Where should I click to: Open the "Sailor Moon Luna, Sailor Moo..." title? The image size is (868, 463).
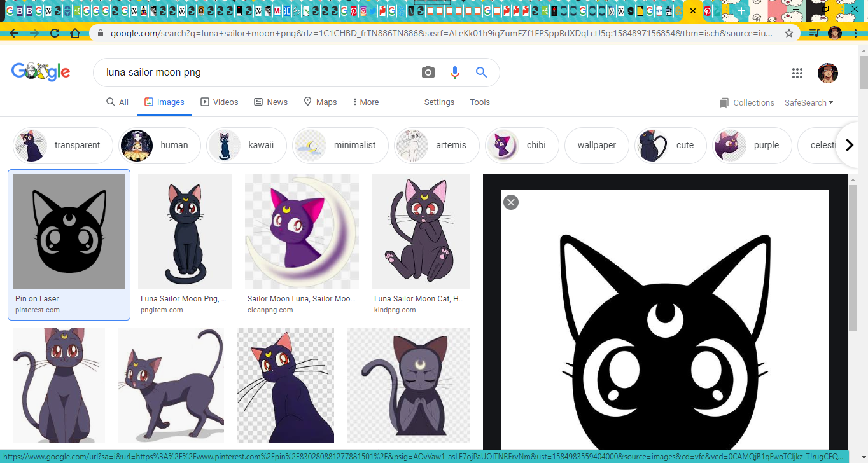coord(302,299)
